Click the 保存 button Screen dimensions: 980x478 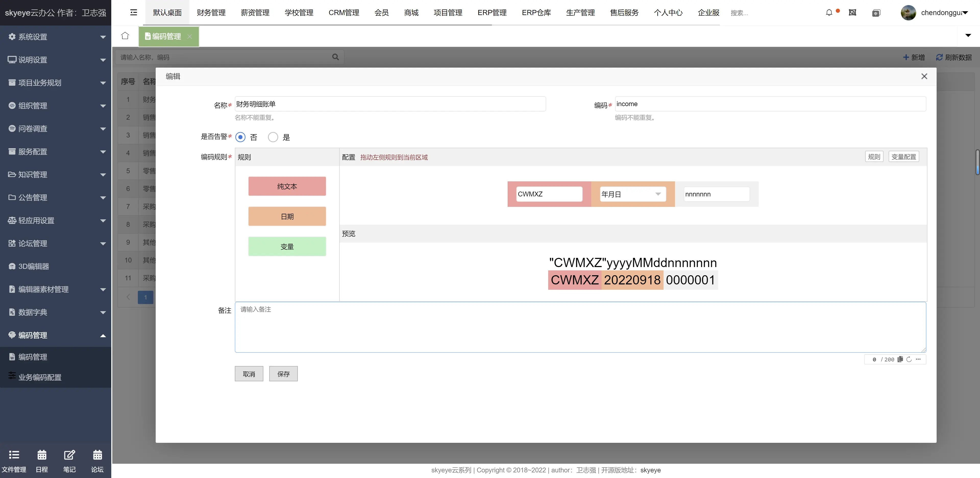point(284,374)
